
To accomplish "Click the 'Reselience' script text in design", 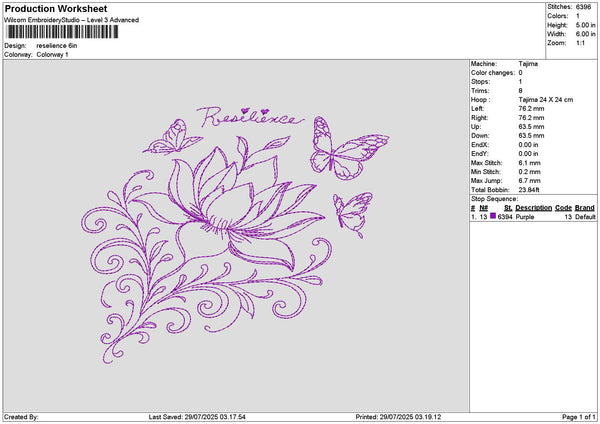I will point(252,117).
